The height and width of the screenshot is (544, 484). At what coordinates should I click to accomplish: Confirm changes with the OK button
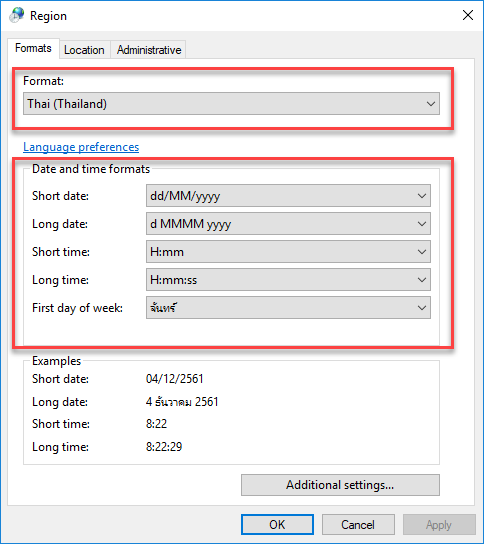278,525
